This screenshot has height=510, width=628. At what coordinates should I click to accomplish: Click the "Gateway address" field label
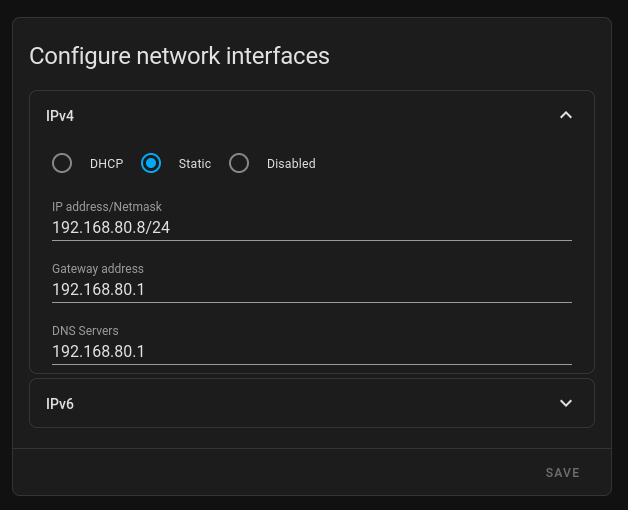[x=98, y=269]
